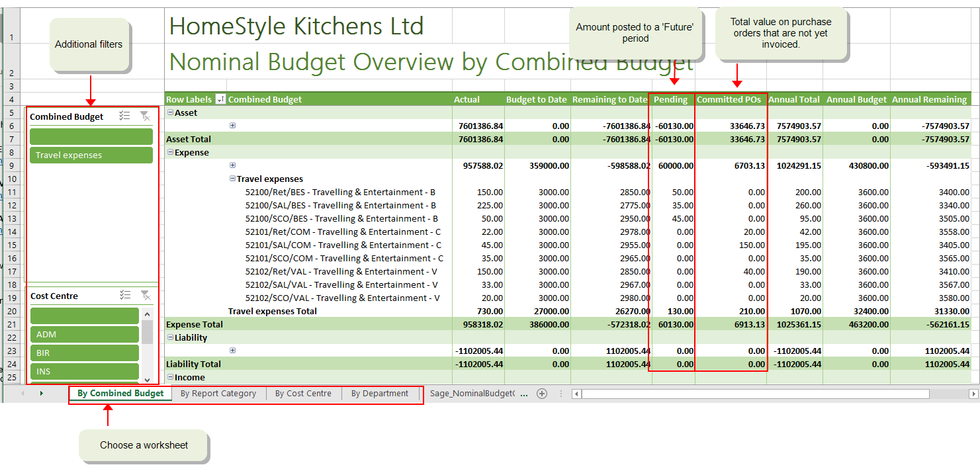Select row 52101/SAL/COM Travelling & Entertainment

point(343,245)
